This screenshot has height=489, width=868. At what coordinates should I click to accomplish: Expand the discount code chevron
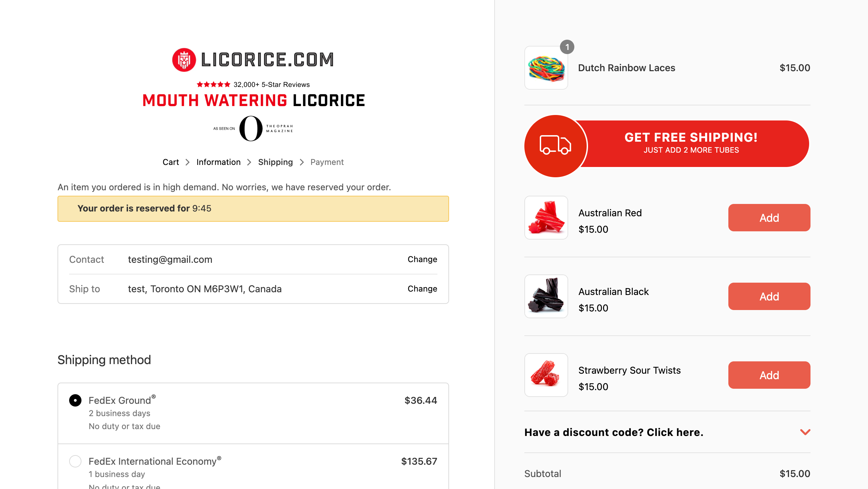pos(805,432)
